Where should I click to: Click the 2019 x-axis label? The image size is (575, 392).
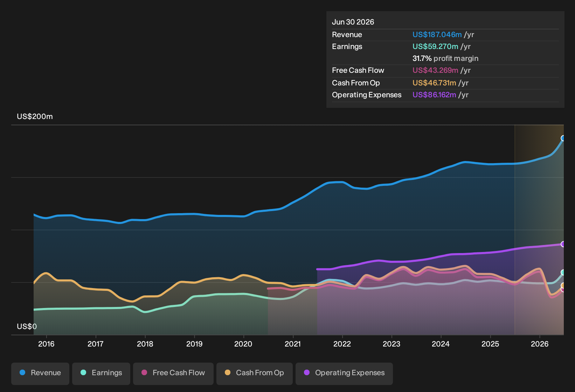click(194, 344)
